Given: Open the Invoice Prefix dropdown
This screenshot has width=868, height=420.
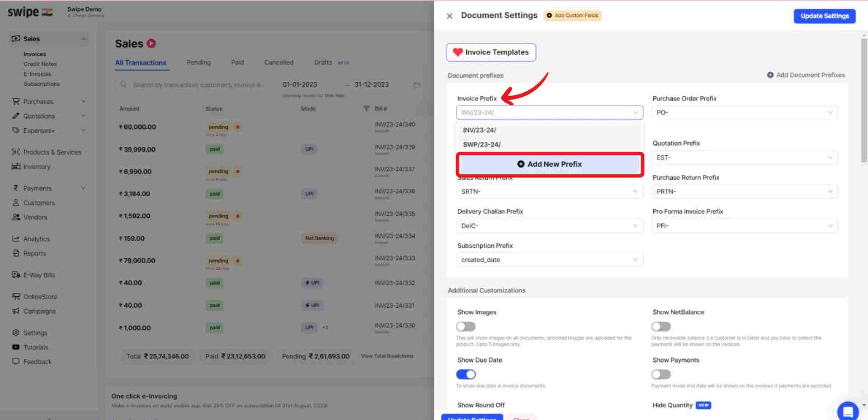Looking at the screenshot, I should (550, 112).
